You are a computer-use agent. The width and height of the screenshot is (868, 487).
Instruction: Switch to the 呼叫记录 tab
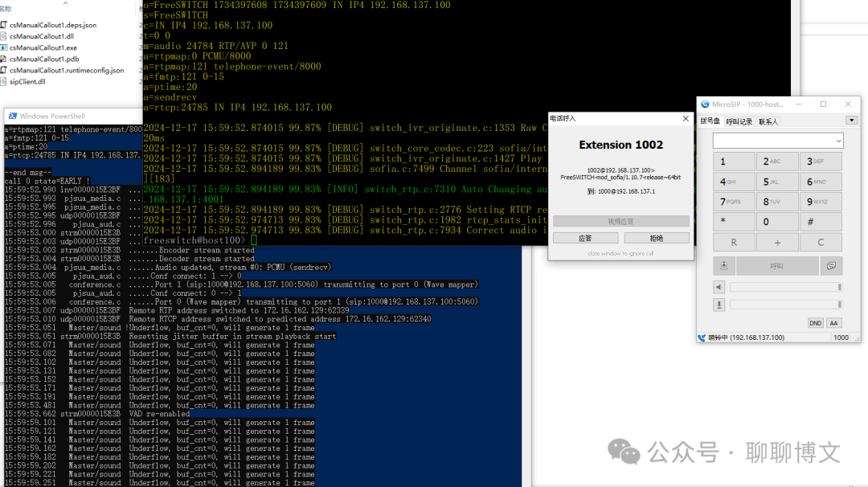click(739, 121)
